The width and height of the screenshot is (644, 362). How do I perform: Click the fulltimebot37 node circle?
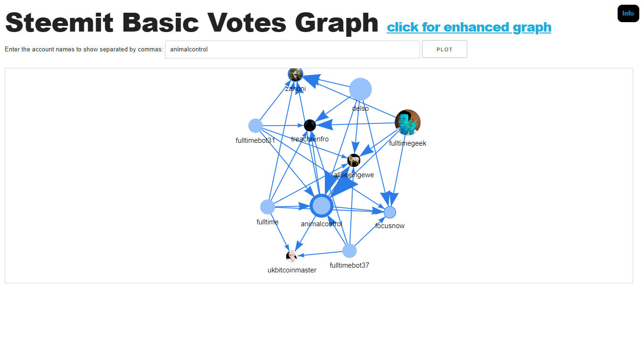tap(349, 251)
